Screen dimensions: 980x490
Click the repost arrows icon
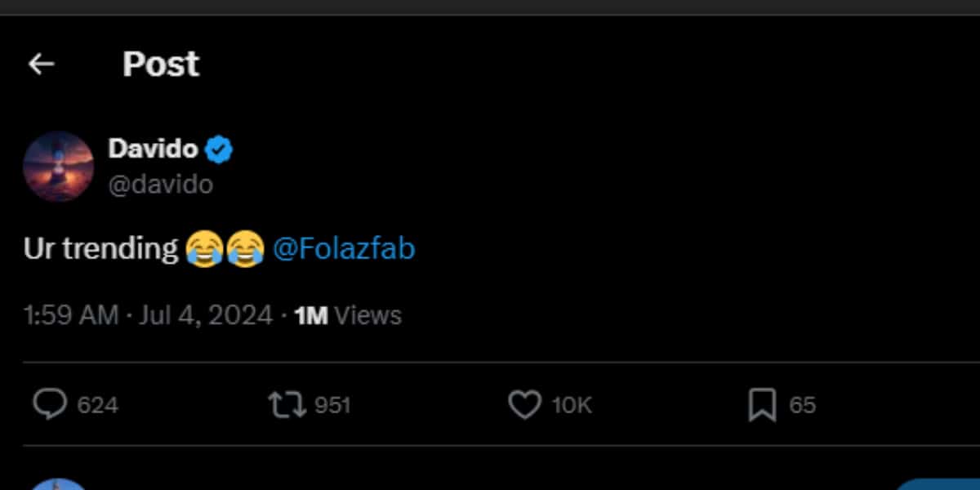287,404
